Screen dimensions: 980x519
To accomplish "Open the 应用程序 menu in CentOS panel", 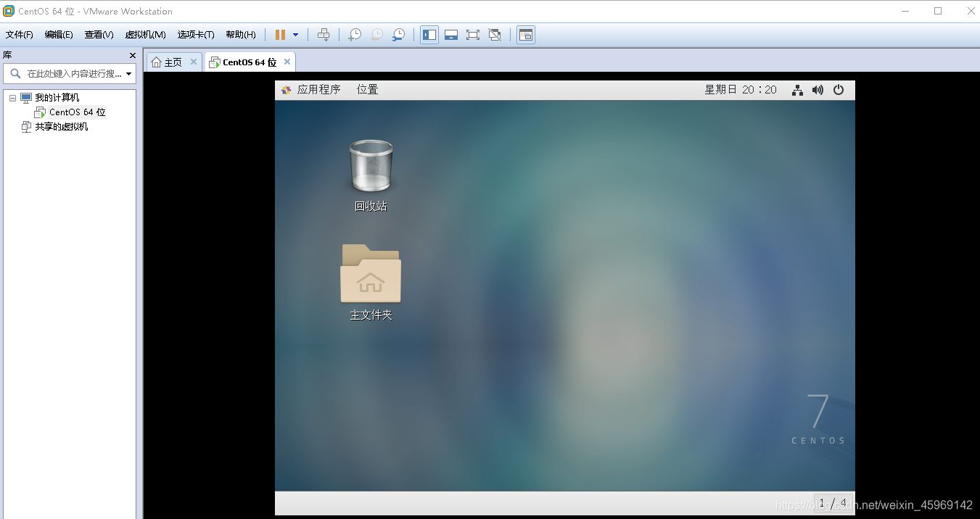I will click(318, 90).
